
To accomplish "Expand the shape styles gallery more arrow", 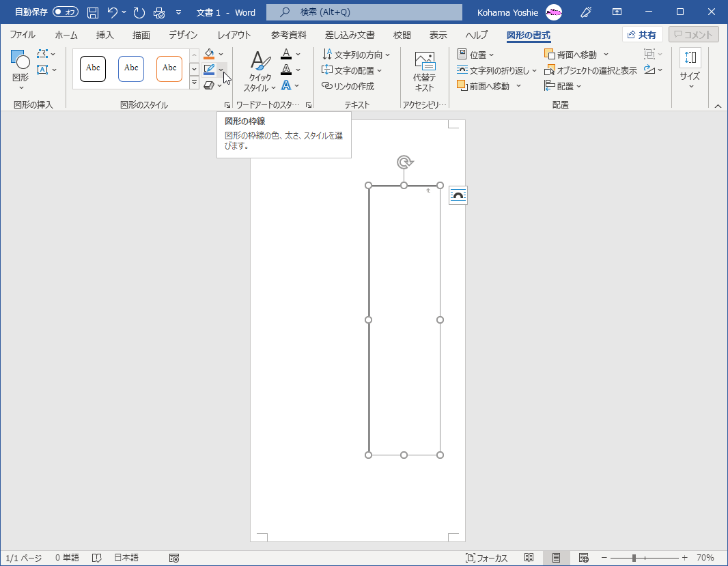I will pyautogui.click(x=194, y=83).
